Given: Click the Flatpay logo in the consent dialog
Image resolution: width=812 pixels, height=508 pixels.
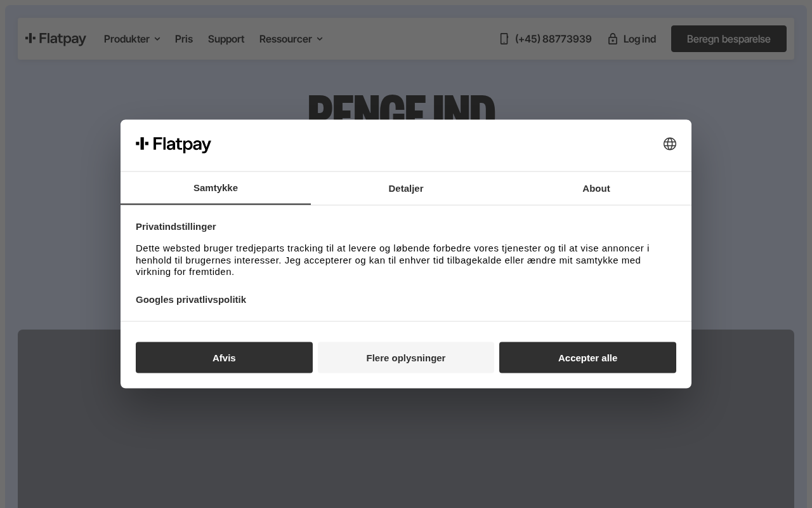Looking at the screenshot, I should [173, 145].
